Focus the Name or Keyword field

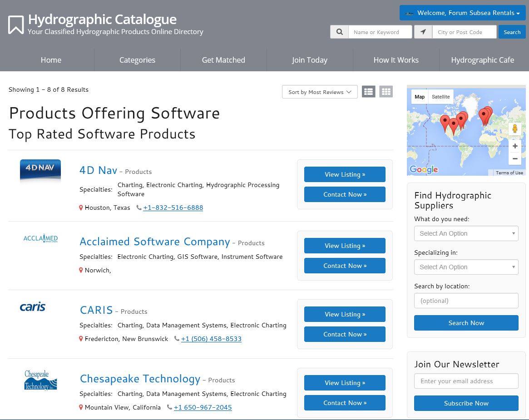pyautogui.click(x=380, y=32)
